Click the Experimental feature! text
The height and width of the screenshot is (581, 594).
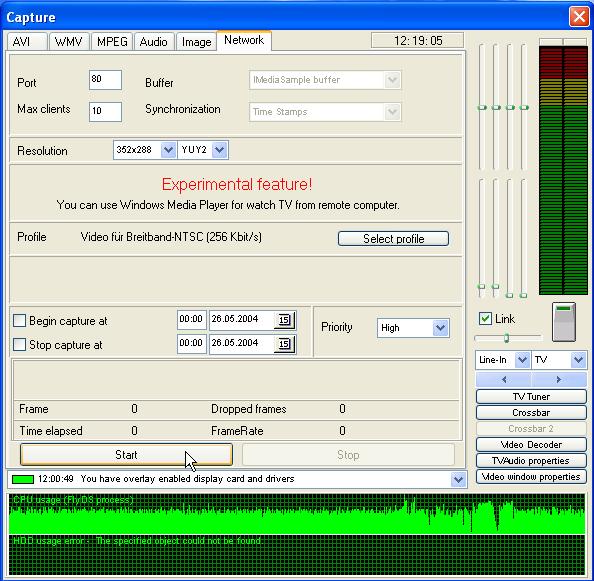tap(237, 184)
